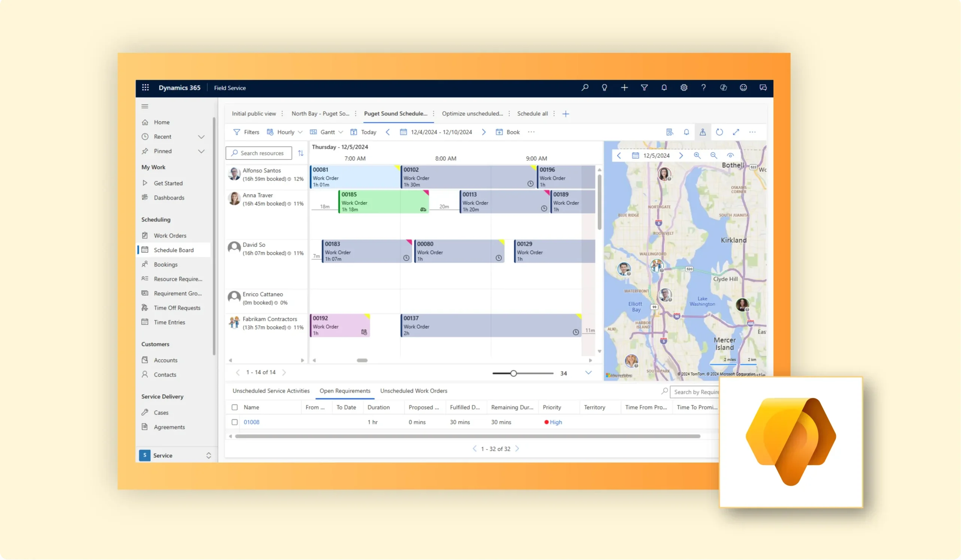Check the select-all checkbox beside Name

(x=235, y=408)
